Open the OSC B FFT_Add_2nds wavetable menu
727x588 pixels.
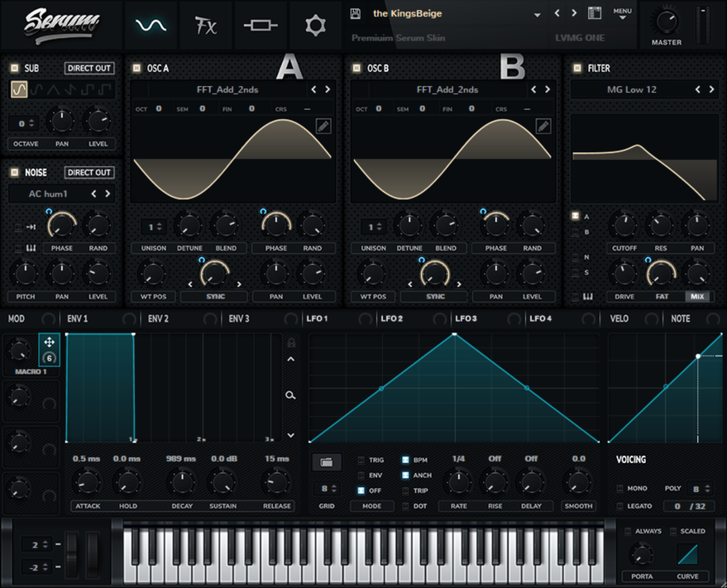tap(447, 89)
